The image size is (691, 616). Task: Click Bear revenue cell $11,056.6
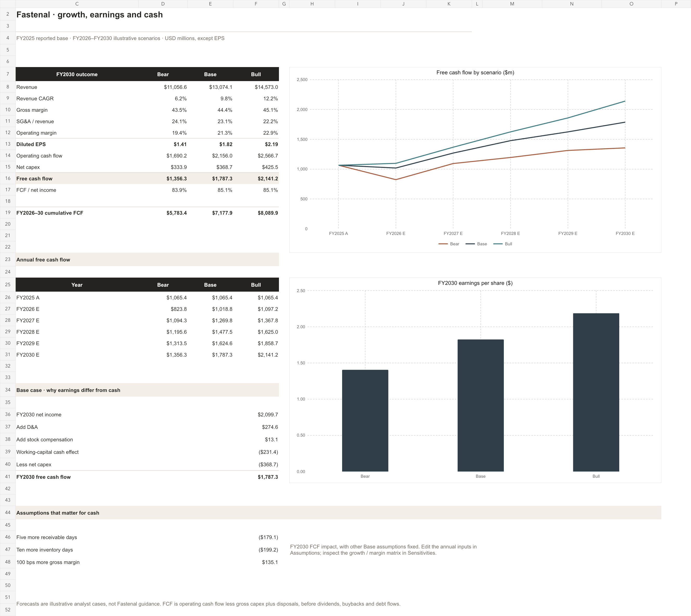click(175, 87)
